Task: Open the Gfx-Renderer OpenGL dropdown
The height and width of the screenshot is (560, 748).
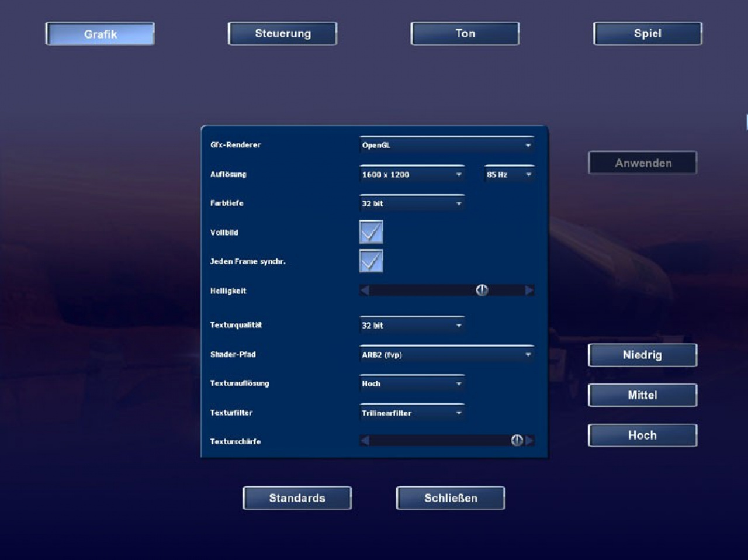Action: [x=447, y=145]
